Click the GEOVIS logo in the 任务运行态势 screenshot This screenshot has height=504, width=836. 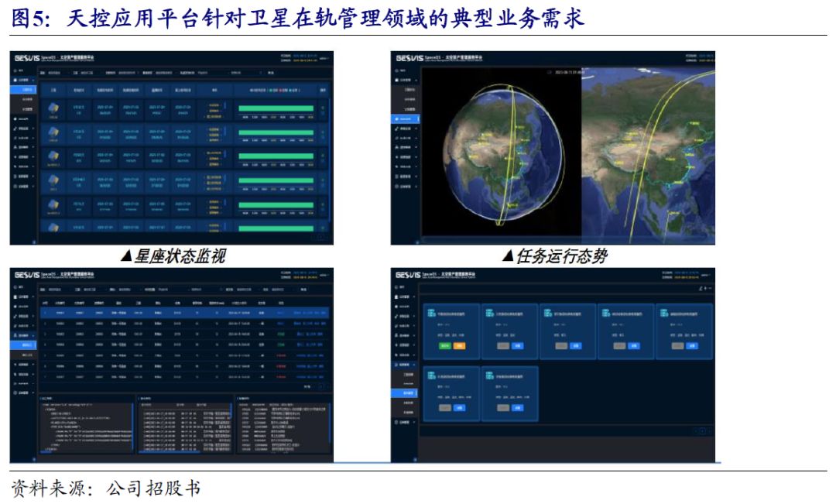tap(409, 57)
